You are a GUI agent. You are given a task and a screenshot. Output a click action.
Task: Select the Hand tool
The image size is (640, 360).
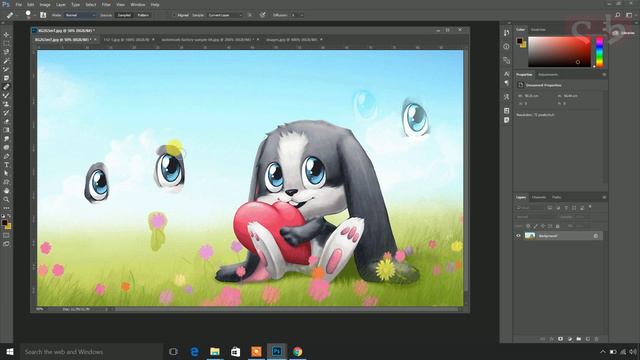click(x=6, y=191)
